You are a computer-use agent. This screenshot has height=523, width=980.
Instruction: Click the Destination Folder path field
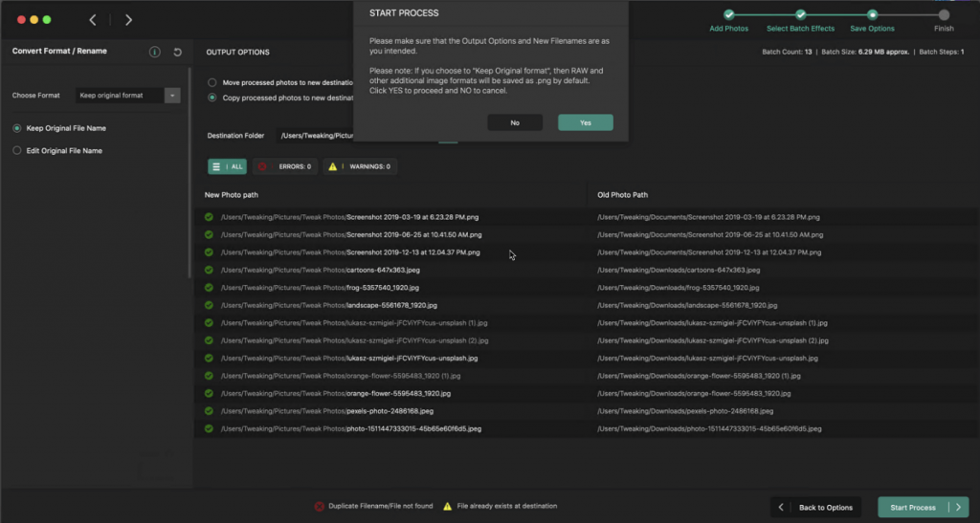[316, 136]
